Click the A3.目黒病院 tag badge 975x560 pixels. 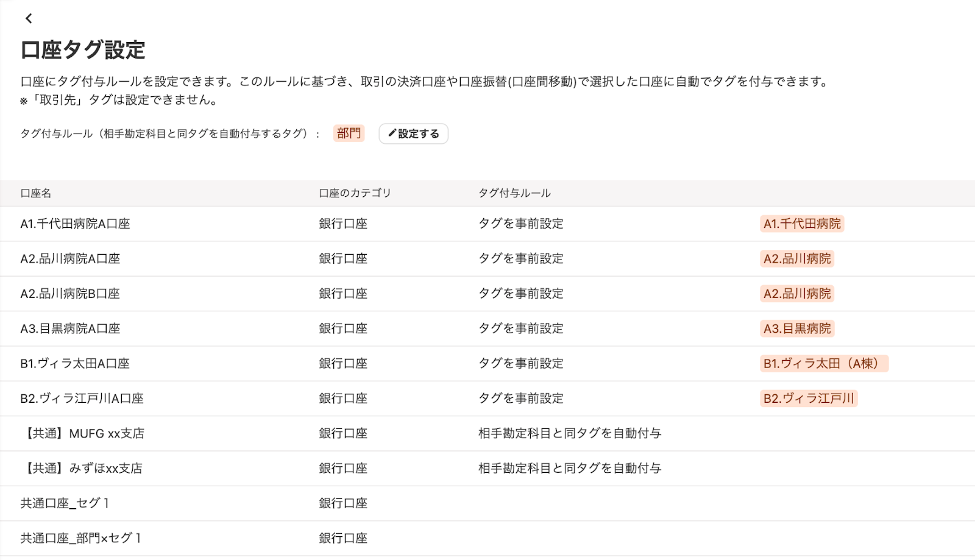pos(797,328)
